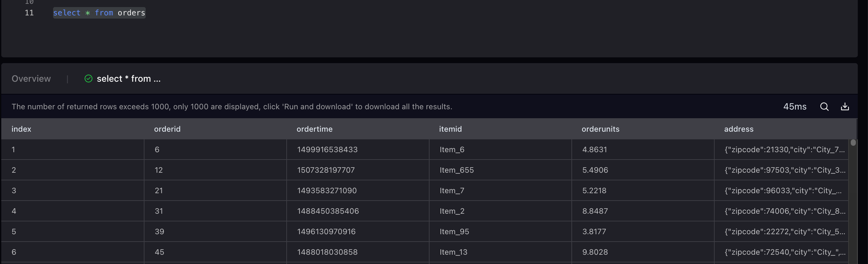
Task: Click the orderunits column header
Action: [600, 129]
